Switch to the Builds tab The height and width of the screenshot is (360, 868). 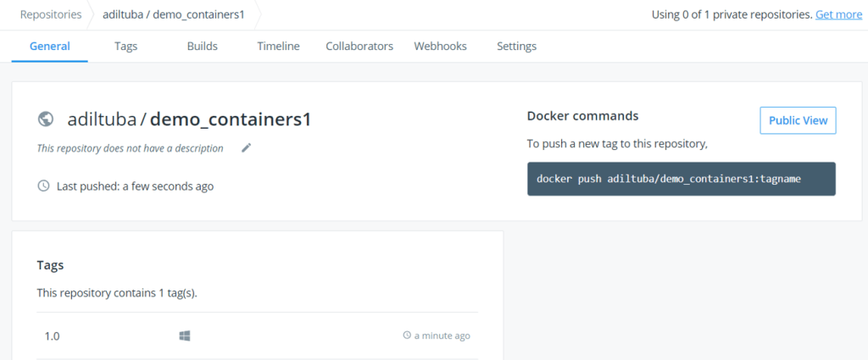click(x=202, y=46)
